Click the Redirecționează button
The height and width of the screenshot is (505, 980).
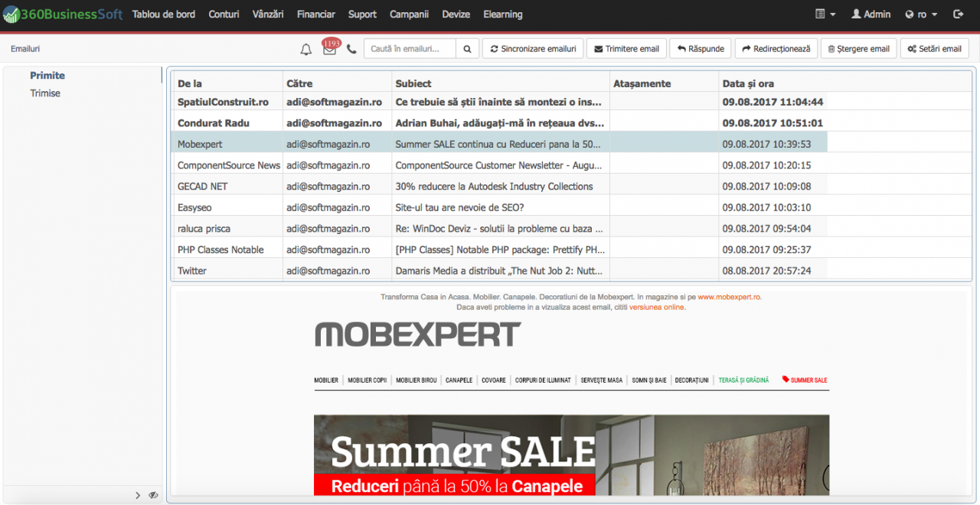(x=776, y=49)
